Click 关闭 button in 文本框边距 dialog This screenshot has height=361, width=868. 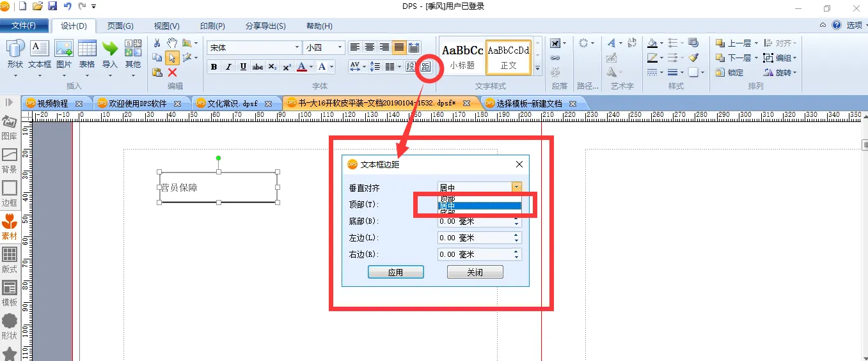tap(475, 272)
